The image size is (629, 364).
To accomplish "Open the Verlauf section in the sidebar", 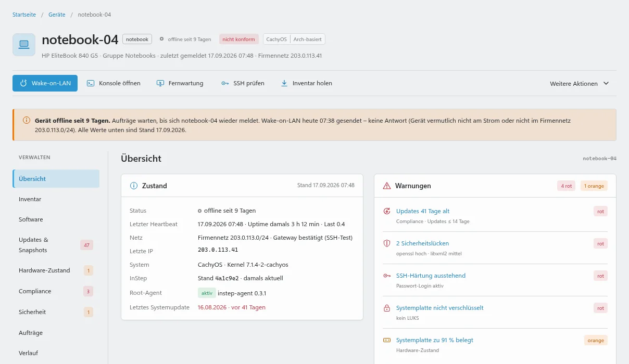I will point(56,353).
